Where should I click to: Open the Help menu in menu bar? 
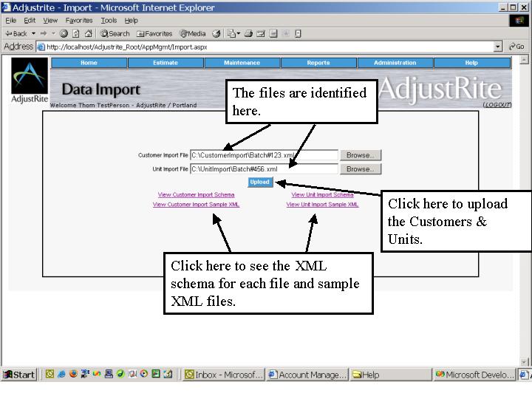click(131, 21)
